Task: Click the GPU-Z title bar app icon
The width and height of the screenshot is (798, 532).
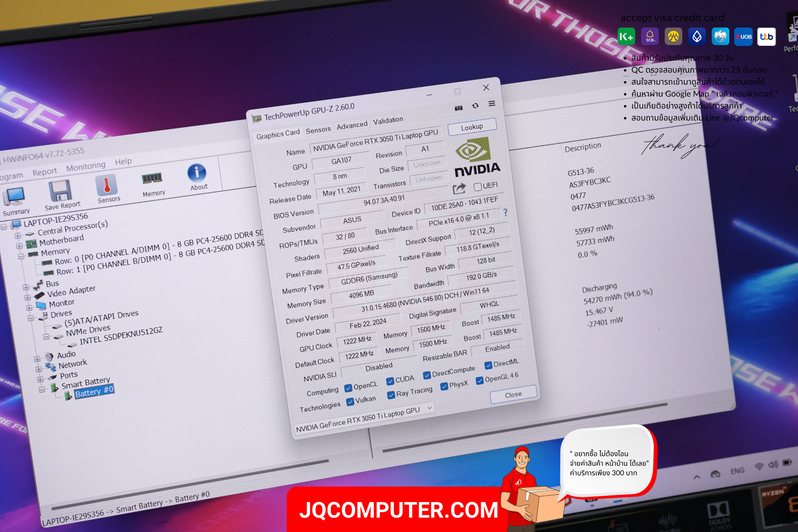Action: coord(257,119)
